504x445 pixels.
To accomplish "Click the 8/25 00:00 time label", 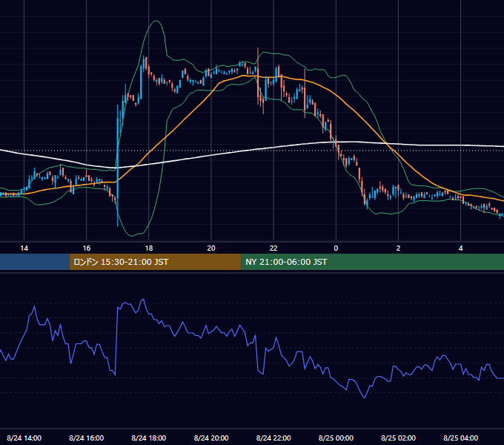I will [x=336, y=438].
